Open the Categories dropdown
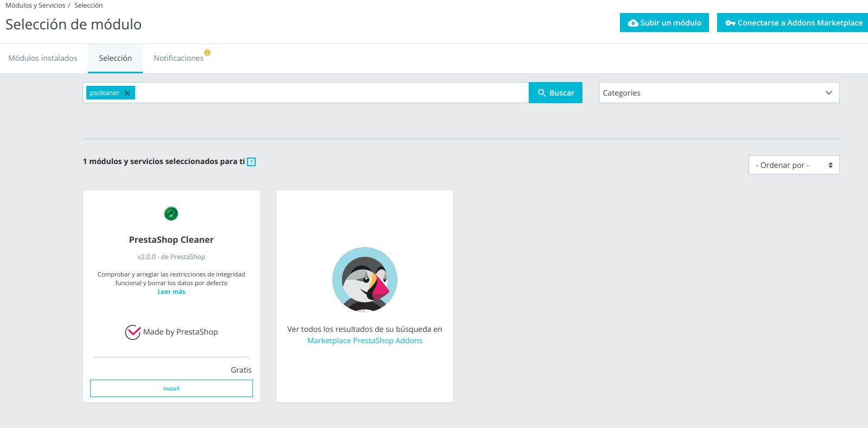 (x=719, y=93)
